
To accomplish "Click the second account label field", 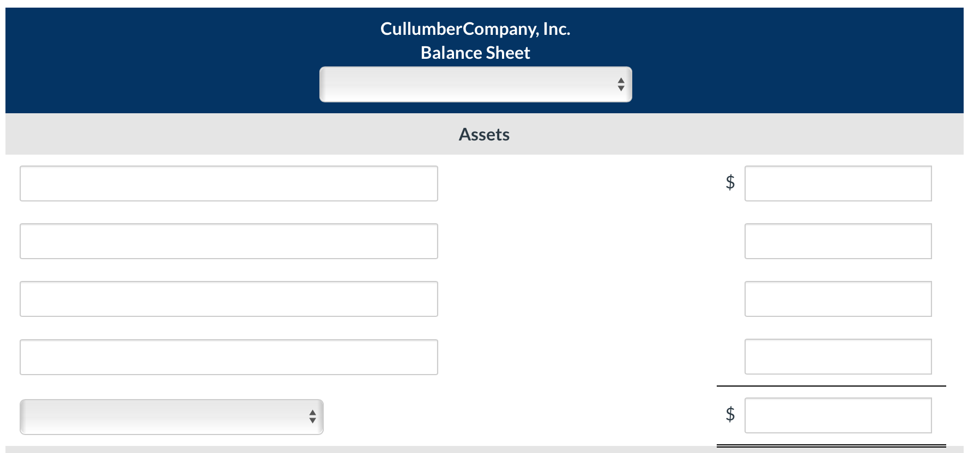I will point(229,241).
